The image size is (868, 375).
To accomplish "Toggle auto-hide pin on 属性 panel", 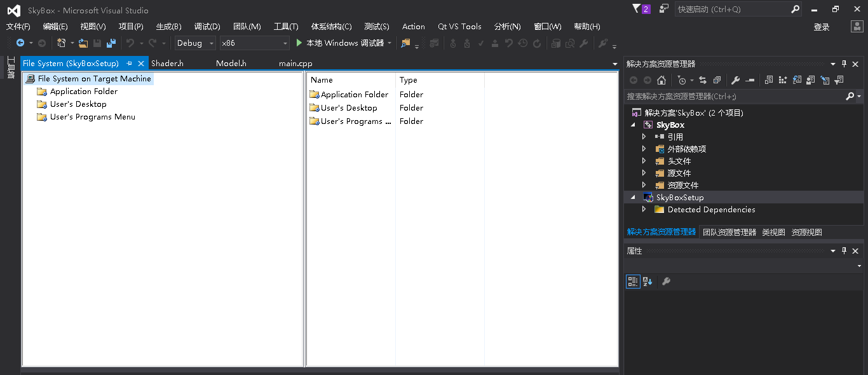I will coord(844,251).
